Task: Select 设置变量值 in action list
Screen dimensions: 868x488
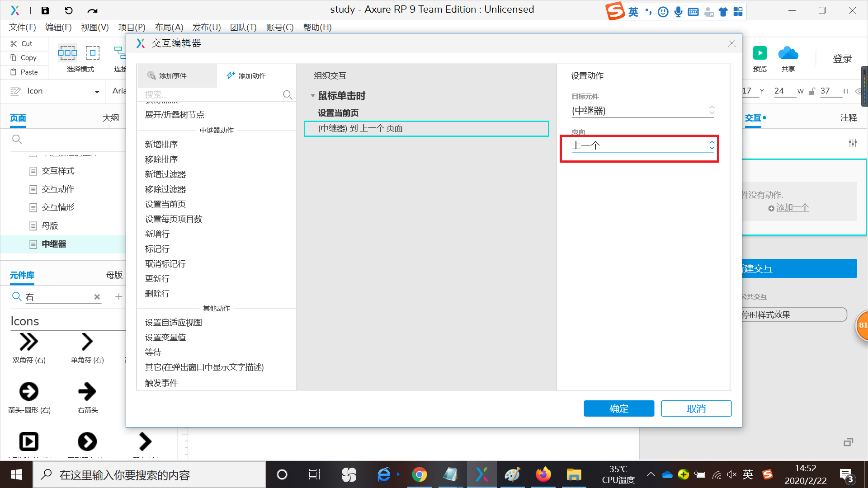Action: coord(165,337)
